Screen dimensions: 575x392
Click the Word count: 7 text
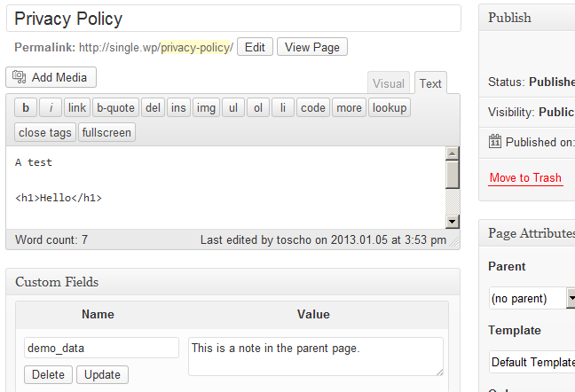click(x=51, y=239)
